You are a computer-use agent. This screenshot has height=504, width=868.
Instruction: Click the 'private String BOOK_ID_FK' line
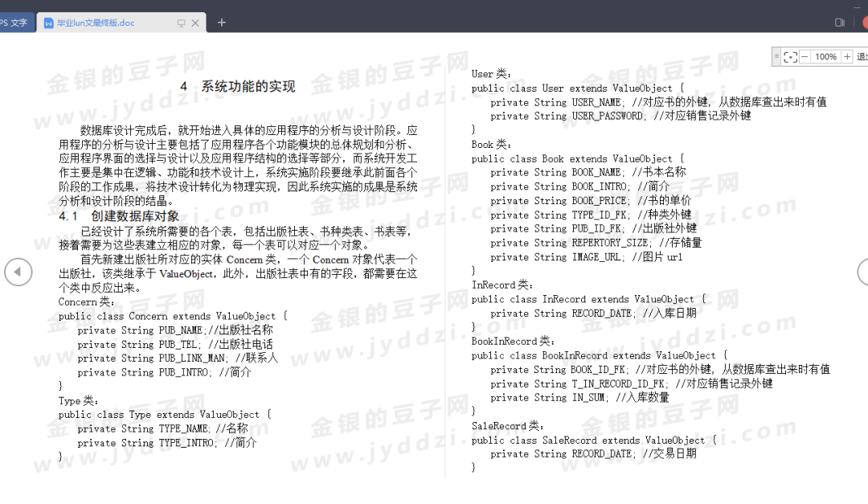660,370
